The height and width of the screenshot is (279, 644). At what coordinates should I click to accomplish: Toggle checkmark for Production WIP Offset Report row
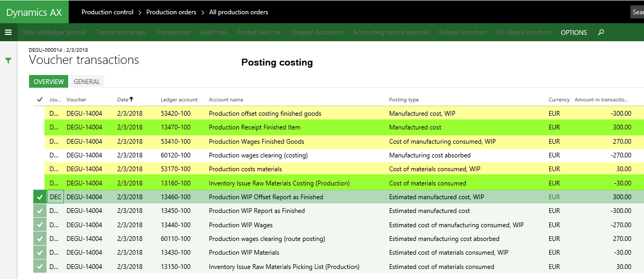tap(40, 197)
